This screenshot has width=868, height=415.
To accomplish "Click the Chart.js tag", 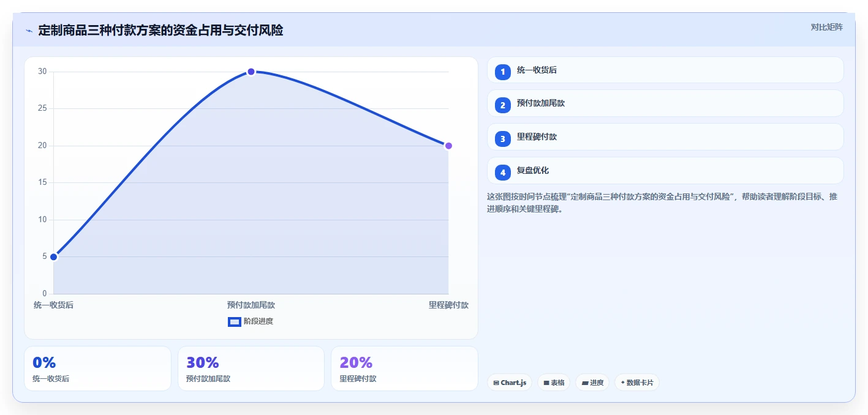I will [510, 383].
